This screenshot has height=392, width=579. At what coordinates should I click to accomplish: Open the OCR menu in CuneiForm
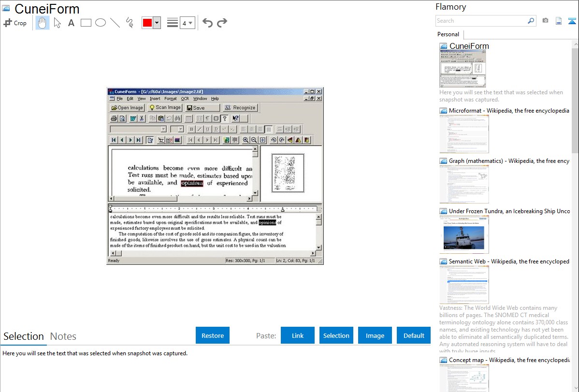pyautogui.click(x=185, y=99)
